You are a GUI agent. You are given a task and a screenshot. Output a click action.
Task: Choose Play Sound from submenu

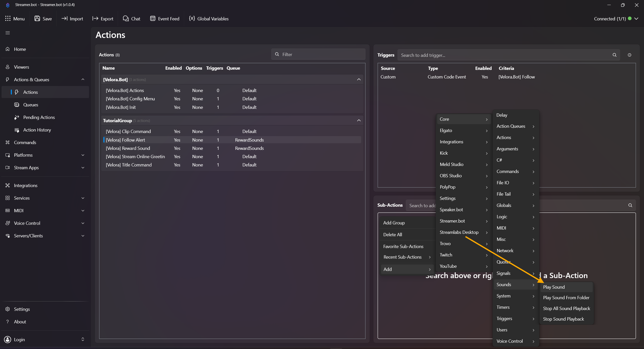[554, 287]
